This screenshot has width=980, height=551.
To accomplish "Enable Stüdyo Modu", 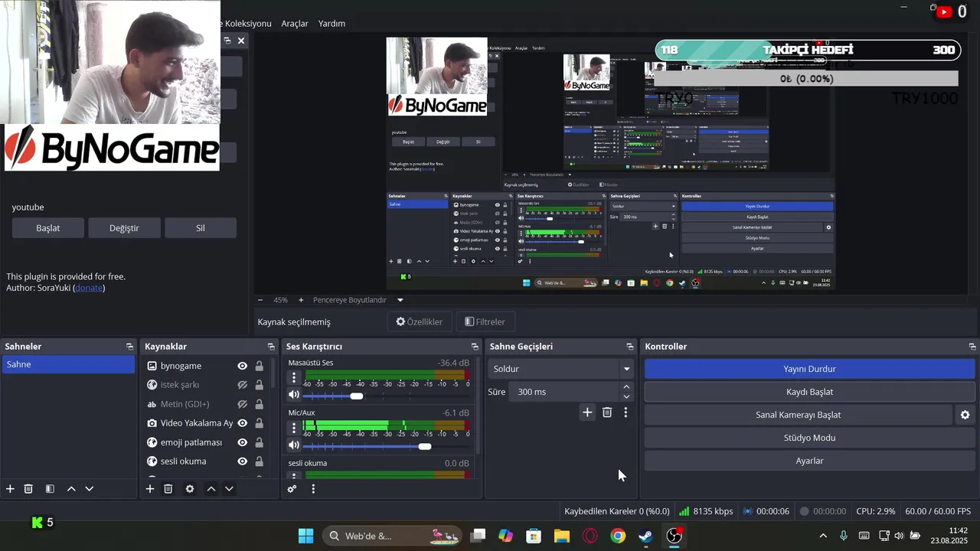I will click(x=809, y=438).
